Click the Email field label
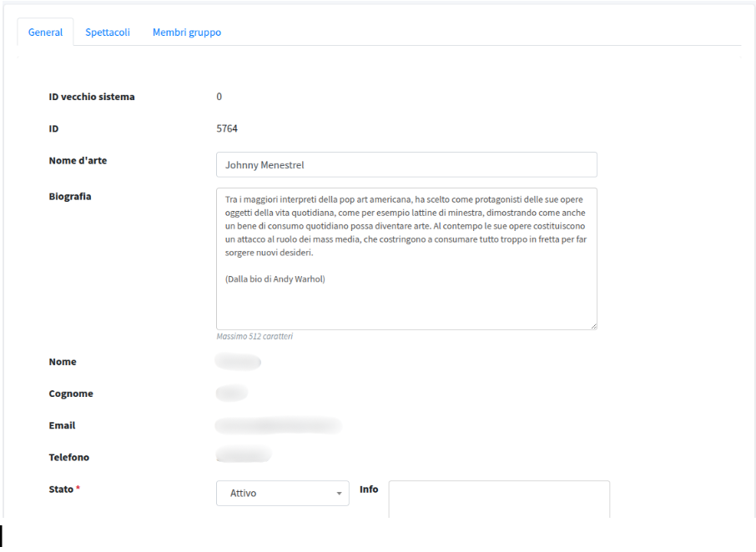This screenshot has height=552, width=756. point(62,425)
